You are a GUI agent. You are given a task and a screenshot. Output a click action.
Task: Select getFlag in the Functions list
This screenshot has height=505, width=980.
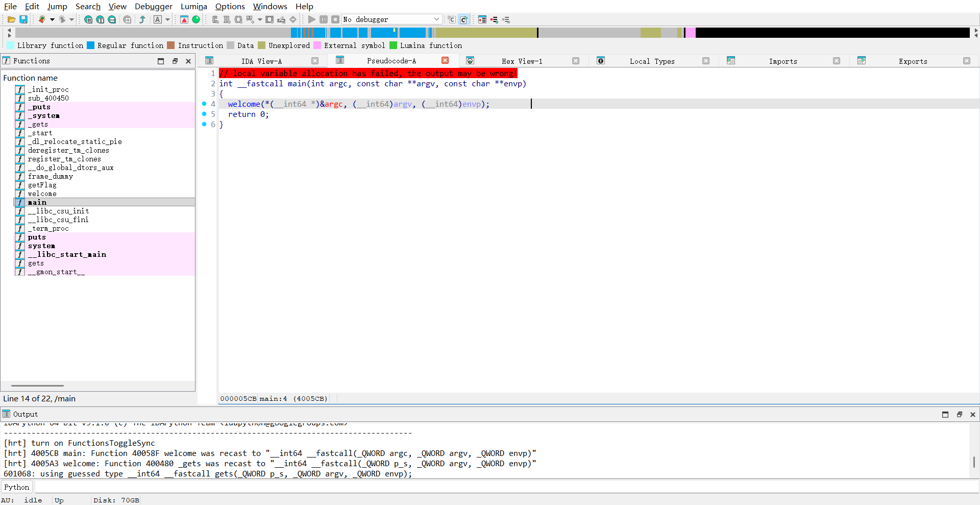42,185
